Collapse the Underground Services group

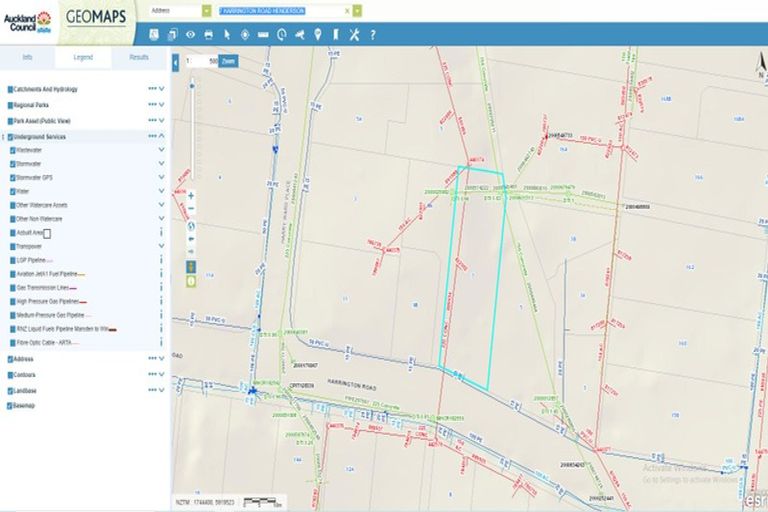click(x=161, y=136)
